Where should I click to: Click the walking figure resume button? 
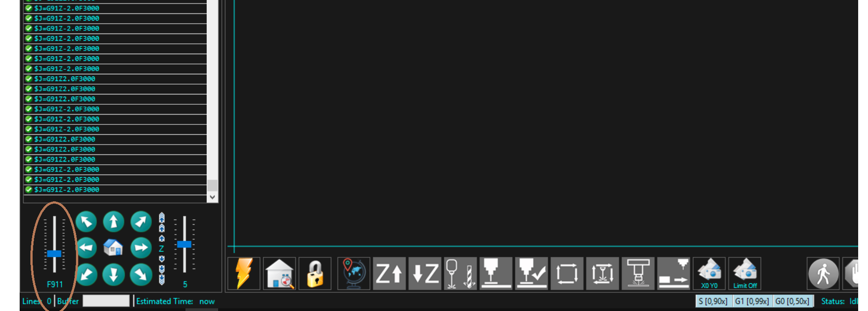823,273
